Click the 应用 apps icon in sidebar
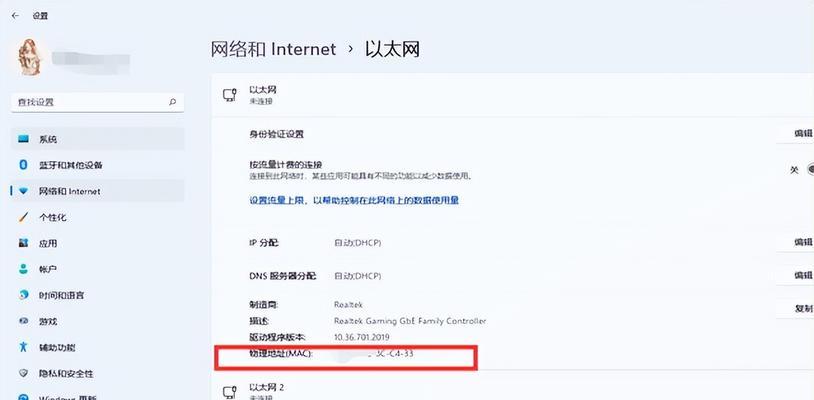This screenshot has width=814, height=400. [23, 243]
